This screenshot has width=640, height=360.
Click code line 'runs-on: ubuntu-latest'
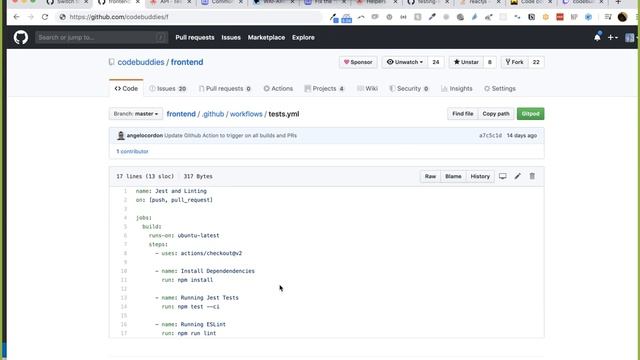184,236
